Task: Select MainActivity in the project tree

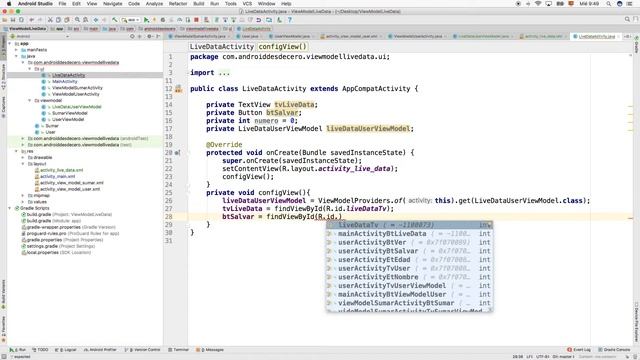Action: coord(64,82)
